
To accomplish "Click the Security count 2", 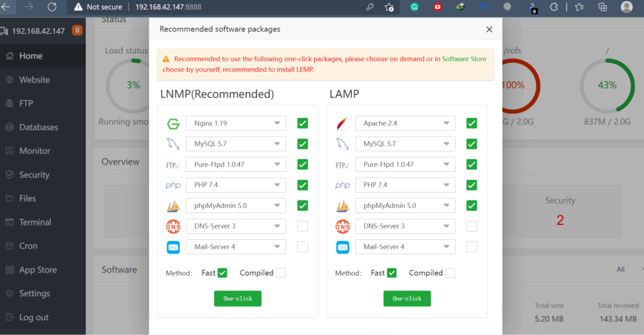I will (x=560, y=220).
